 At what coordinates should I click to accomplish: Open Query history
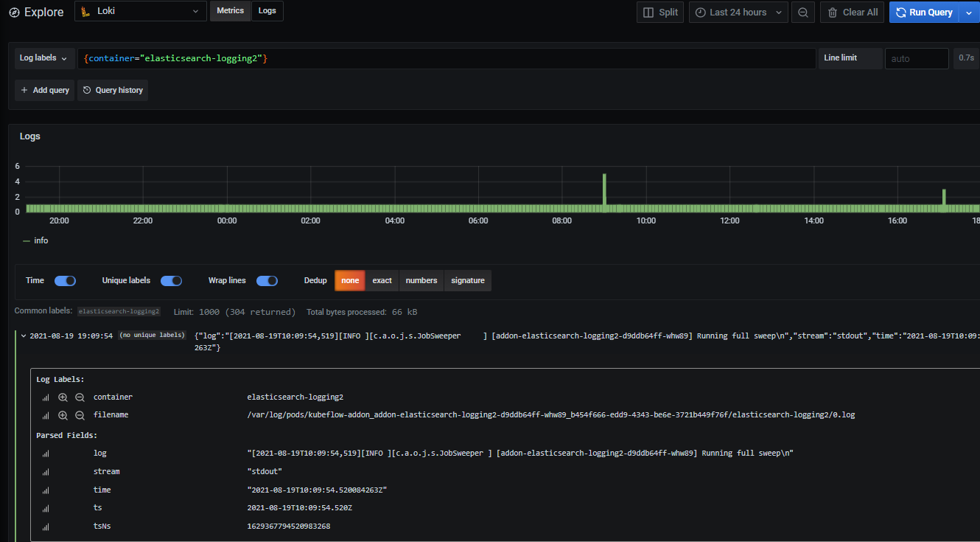(113, 90)
